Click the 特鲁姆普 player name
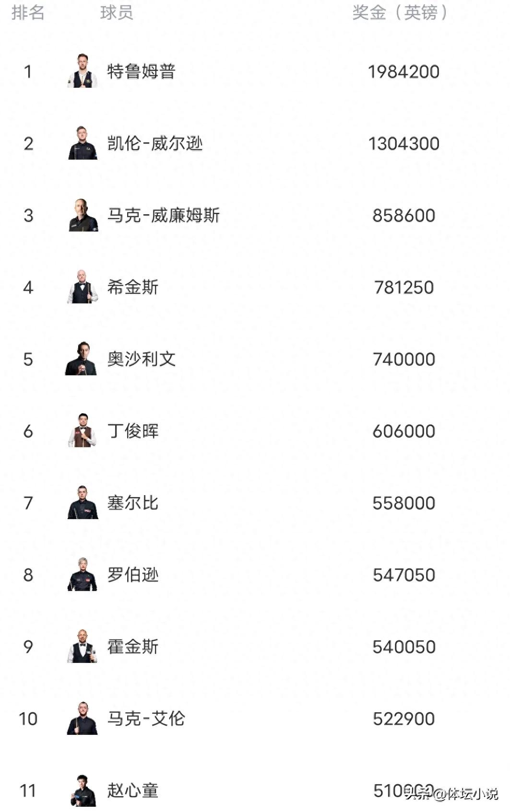 click(141, 71)
